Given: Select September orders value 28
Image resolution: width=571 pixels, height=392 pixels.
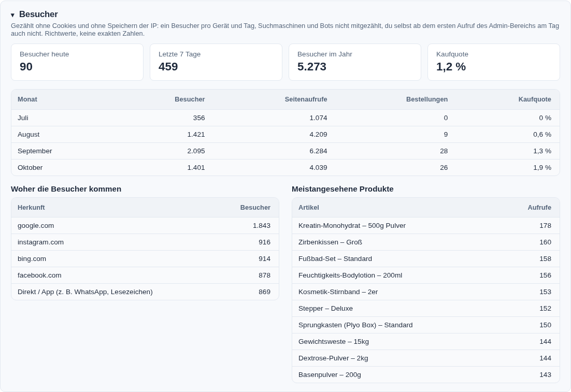Looking at the screenshot, I should [444, 151].
